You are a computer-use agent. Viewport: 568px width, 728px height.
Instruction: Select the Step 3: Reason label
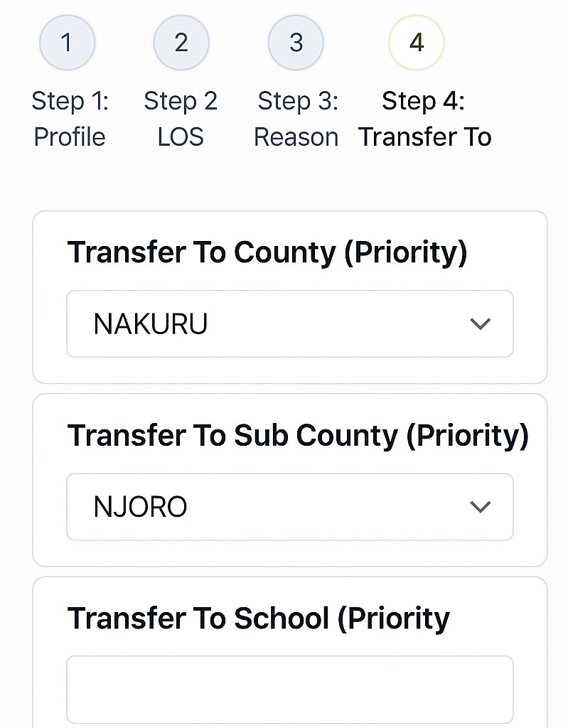pos(296,119)
